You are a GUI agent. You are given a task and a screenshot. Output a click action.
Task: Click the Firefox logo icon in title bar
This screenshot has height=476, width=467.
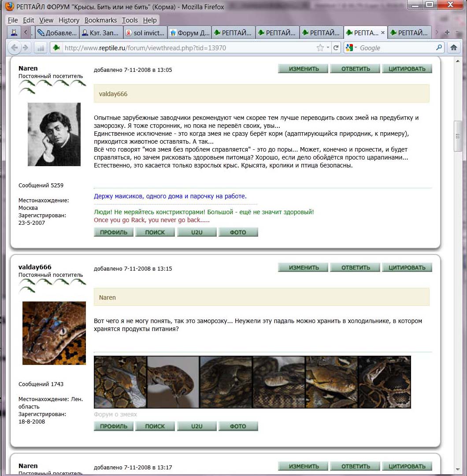pyautogui.click(x=9, y=6)
